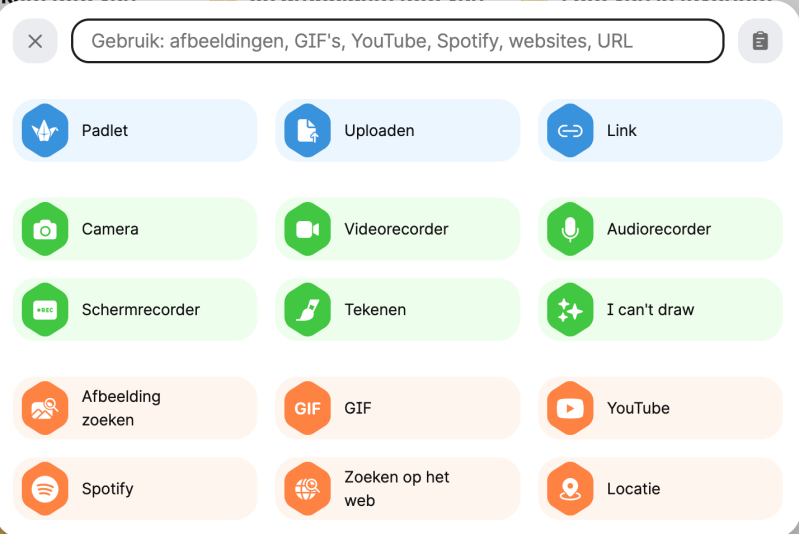799x534 pixels.
Task: Start the Videorecorder icon
Action: tap(307, 230)
